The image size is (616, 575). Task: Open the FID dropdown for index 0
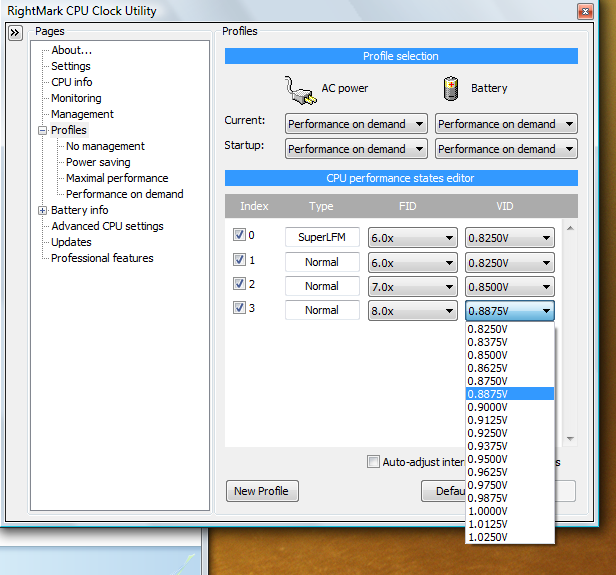click(x=412, y=238)
